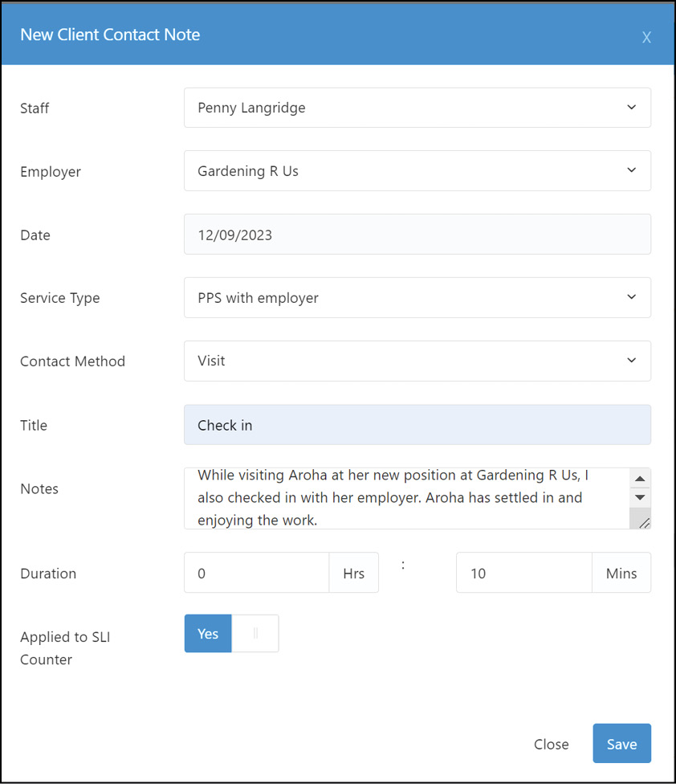Save the new client contact note
Screen dimensions: 676x784
(621, 743)
